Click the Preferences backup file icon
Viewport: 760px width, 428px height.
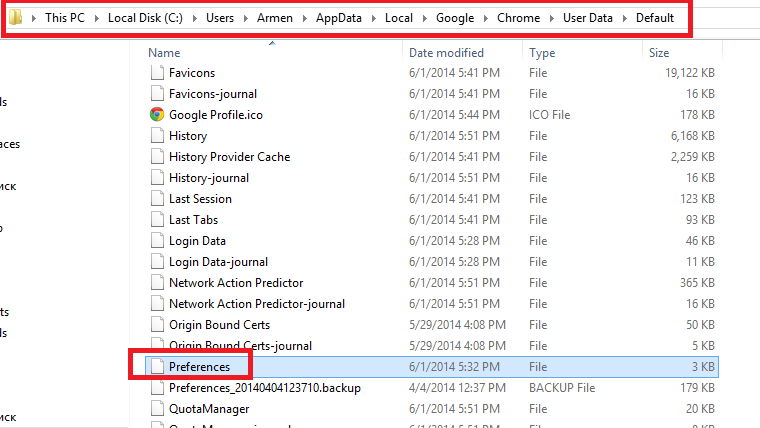[157, 388]
